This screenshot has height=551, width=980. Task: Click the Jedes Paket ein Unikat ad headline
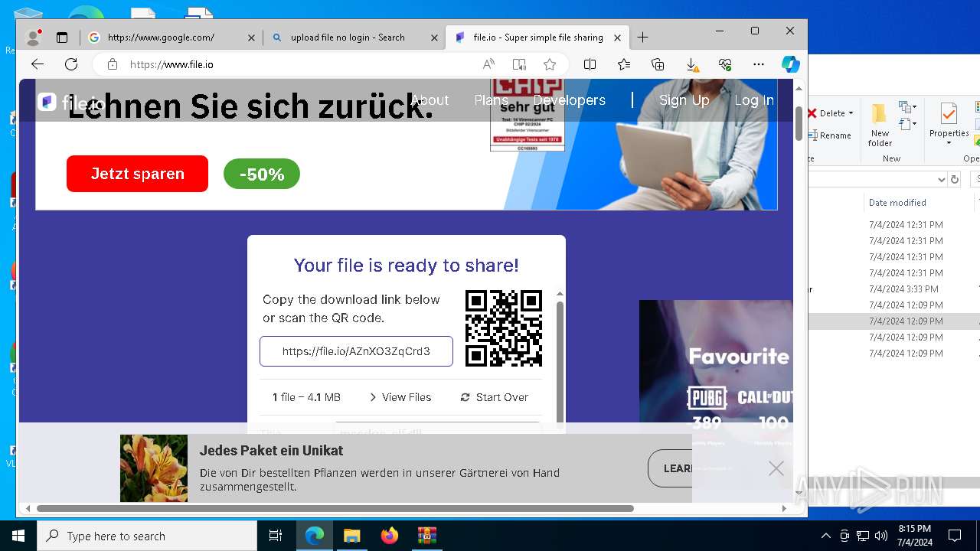coord(271,451)
